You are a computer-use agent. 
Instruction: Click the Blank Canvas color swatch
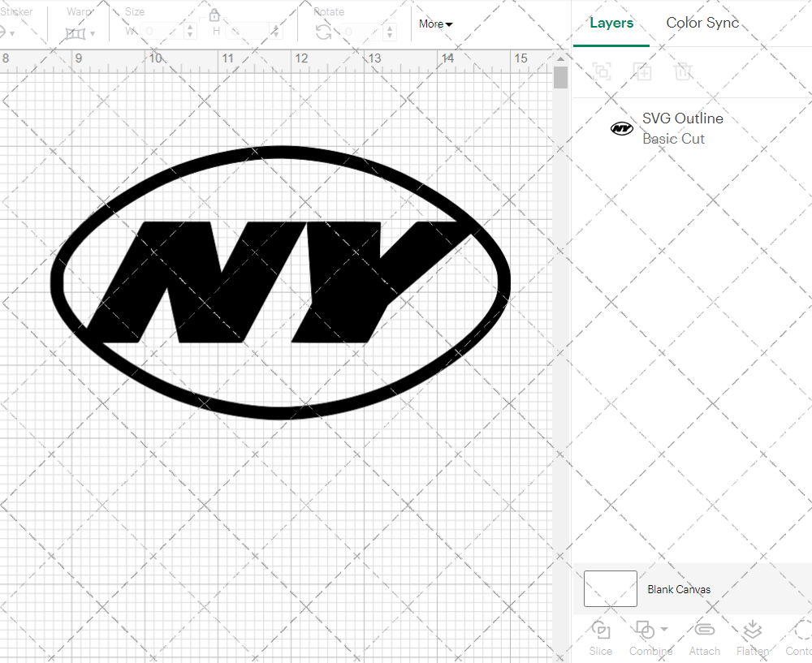(611, 588)
